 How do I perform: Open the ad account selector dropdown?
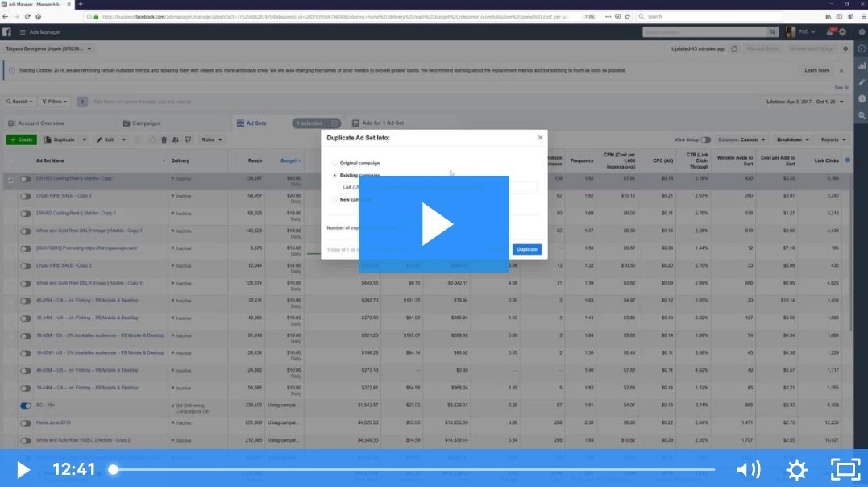click(x=48, y=48)
